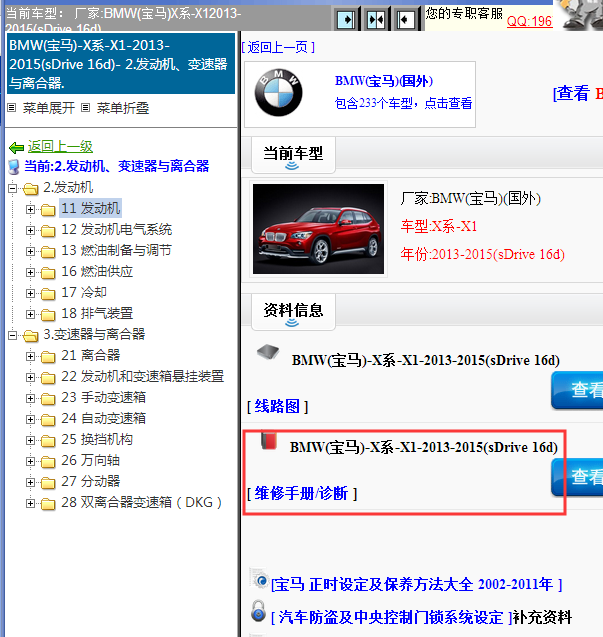This screenshot has height=637, width=603.
Task: Click the 查看 button beside 维修手册/诊断
Action: [x=577, y=477]
